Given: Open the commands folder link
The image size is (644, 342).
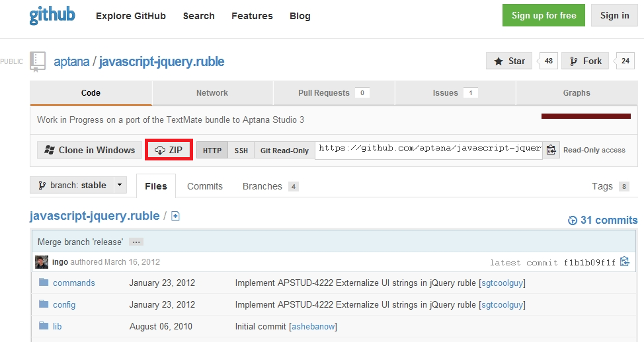Looking at the screenshot, I should (x=74, y=283).
